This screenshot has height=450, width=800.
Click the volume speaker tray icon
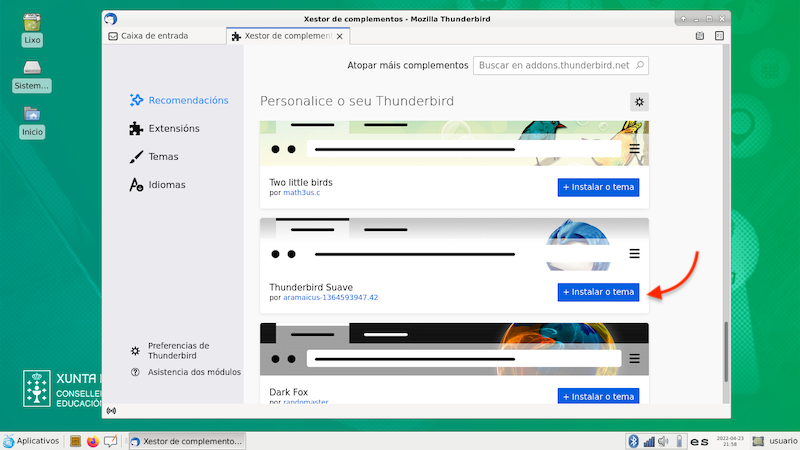click(663, 441)
